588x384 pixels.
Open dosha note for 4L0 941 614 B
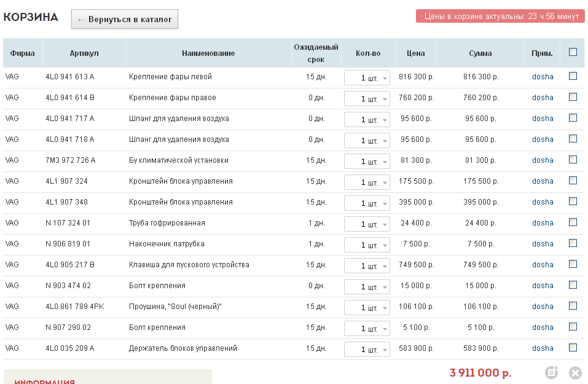(x=543, y=98)
